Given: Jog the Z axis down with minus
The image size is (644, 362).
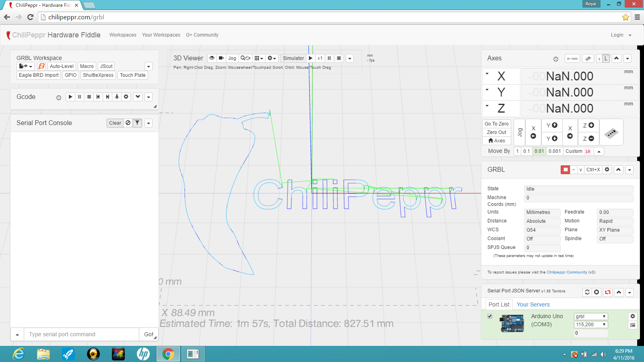Looking at the screenshot, I should (x=588, y=139).
